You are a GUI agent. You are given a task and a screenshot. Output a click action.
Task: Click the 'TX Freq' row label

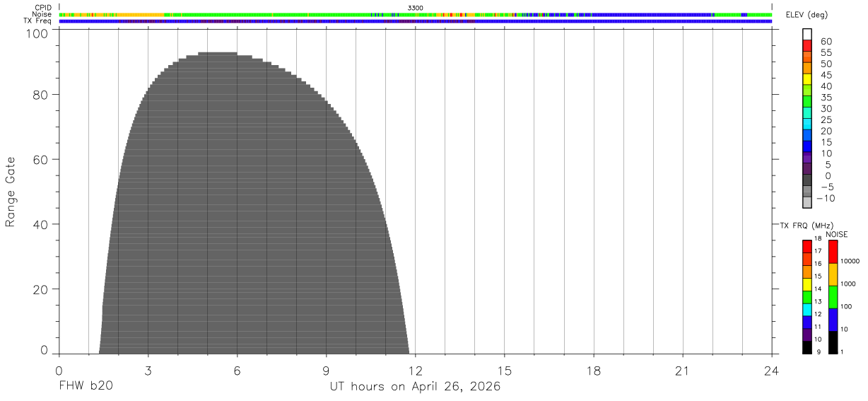39,21
